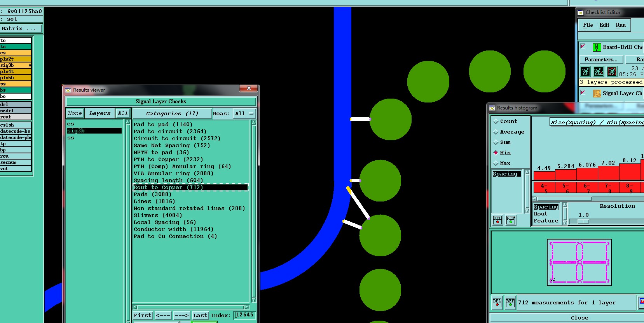Open the File menu in Checklist Editor
Image resolution: width=644 pixels, height=323 pixels.
tap(588, 25)
